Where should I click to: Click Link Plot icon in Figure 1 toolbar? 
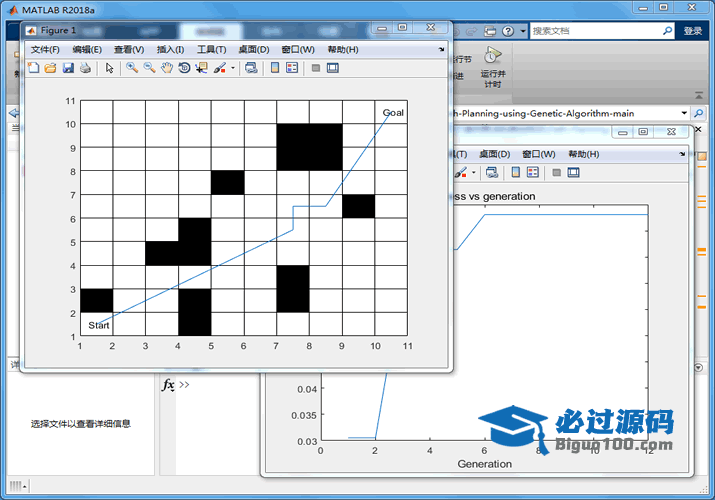coord(251,68)
